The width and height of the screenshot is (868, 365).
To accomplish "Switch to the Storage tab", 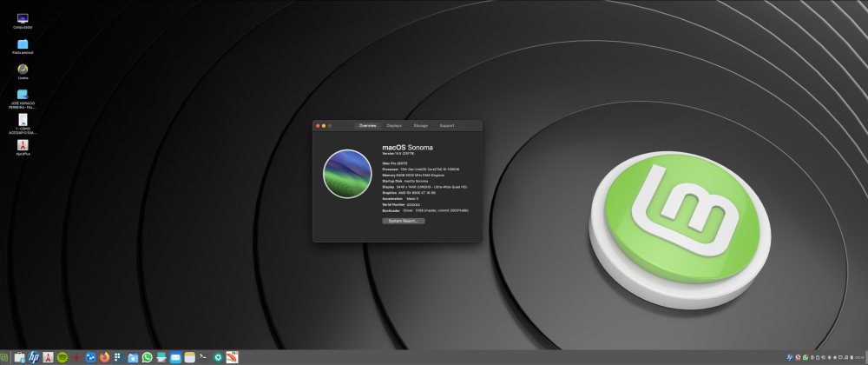I will 420,126.
